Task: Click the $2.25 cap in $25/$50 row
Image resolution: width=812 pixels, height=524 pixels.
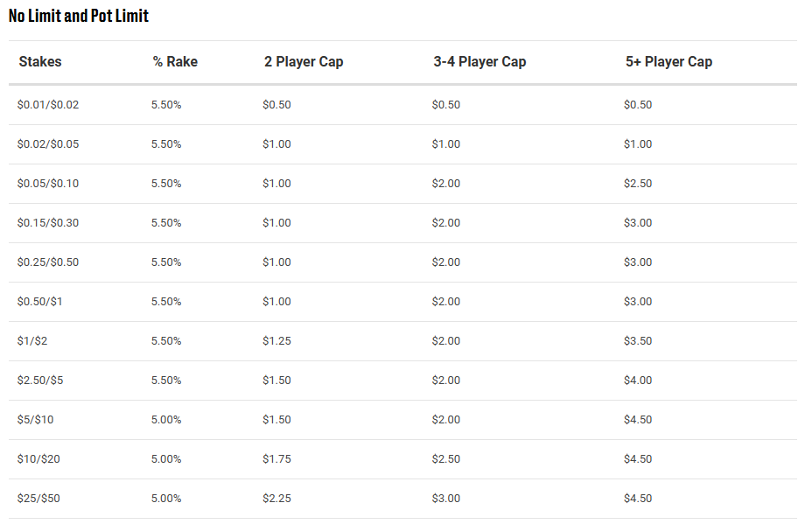Action: click(x=276, y=499)
